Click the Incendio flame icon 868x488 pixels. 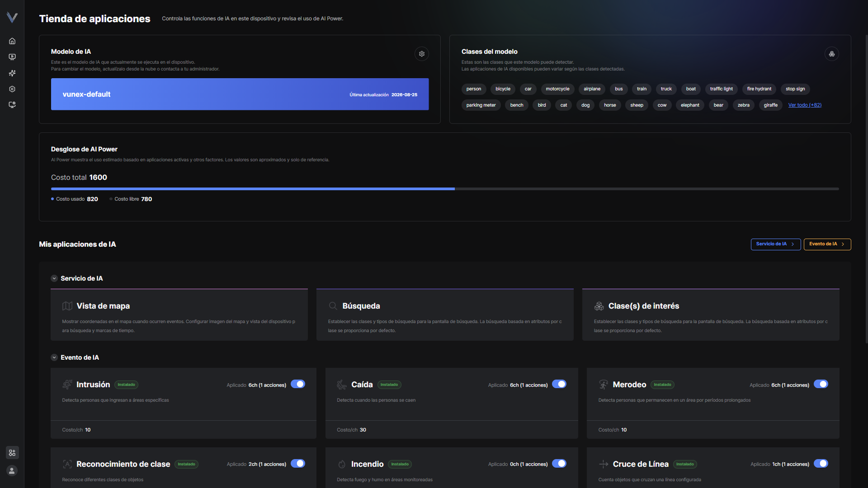[342, 464]
